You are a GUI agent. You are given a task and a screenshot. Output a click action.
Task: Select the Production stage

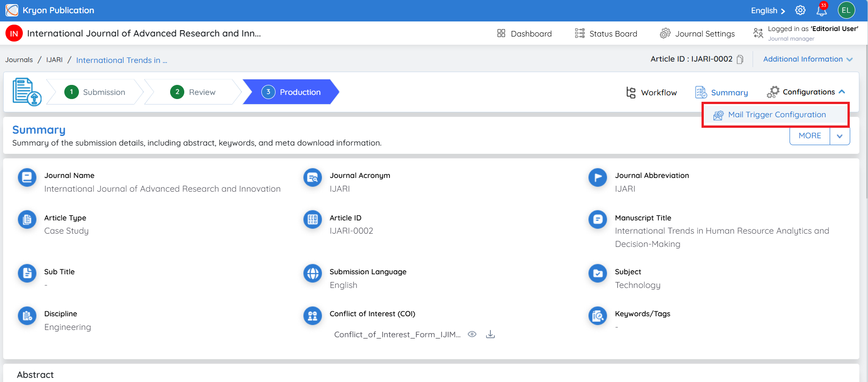(x=291, y=92)
